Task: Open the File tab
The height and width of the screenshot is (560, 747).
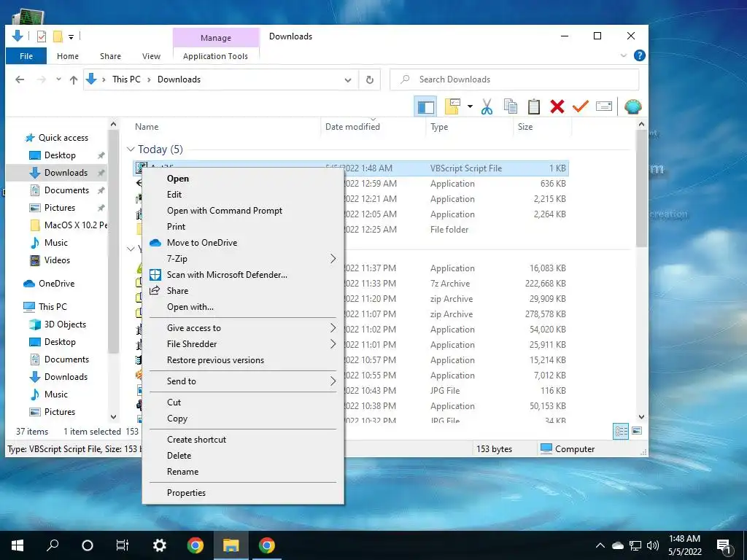Action: (x=26, y=56)
